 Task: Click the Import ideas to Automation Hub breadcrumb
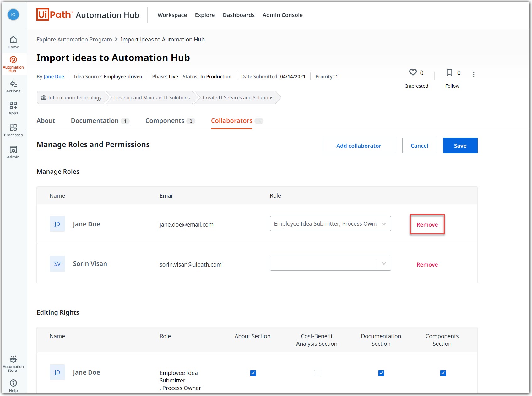[162, 40]
